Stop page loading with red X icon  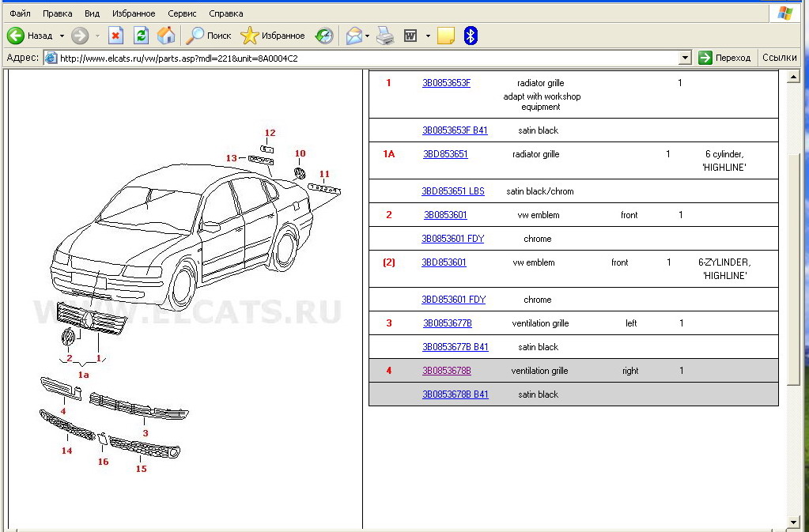click(115, 36)
